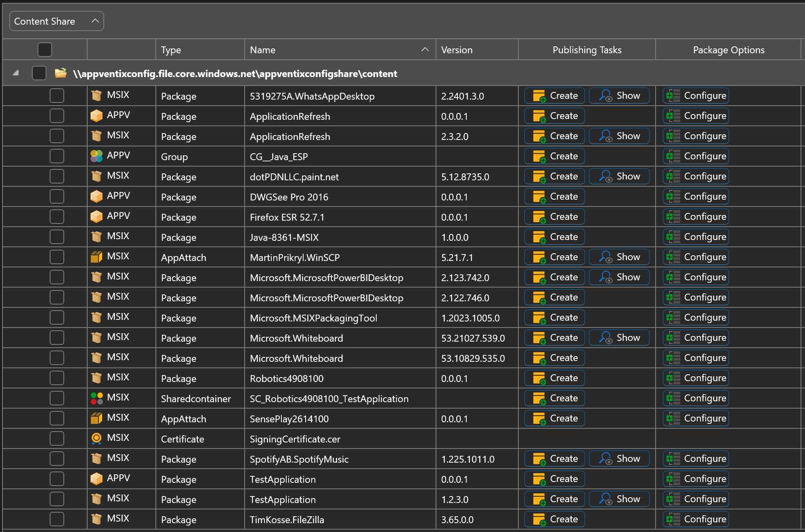Click shared container icon for SC_Robotics4908100_TestApplication
The image size is (805, 532).
point(96,398)
